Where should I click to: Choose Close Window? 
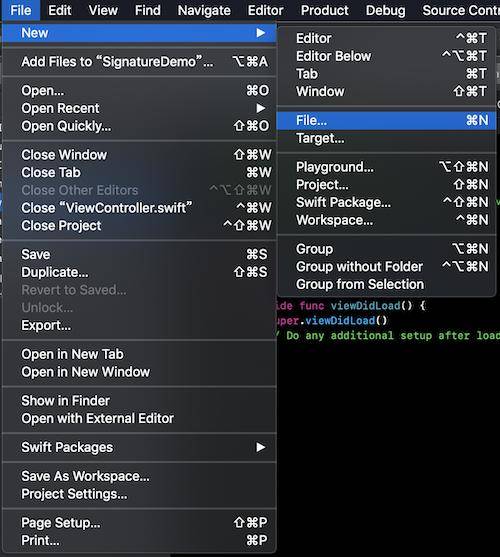(139, 155)
